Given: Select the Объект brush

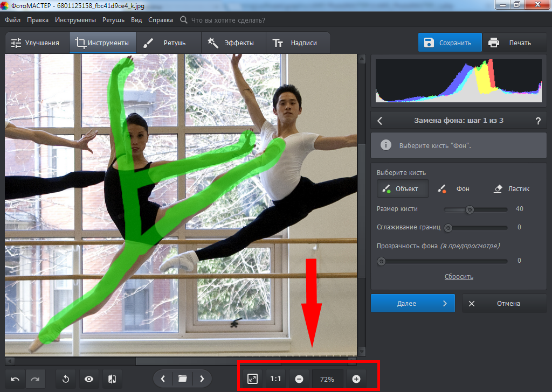Looking at the screenshot, I should pos(402,189).
